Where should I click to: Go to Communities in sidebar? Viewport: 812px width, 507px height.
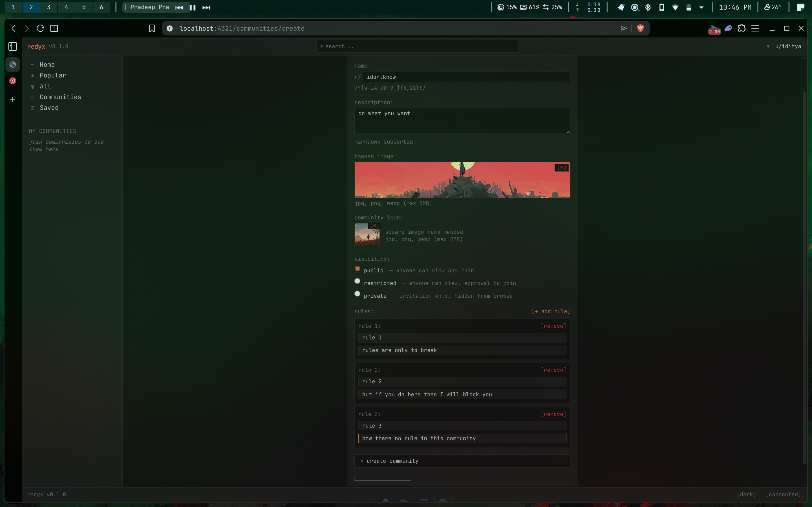tap(60, 97)
